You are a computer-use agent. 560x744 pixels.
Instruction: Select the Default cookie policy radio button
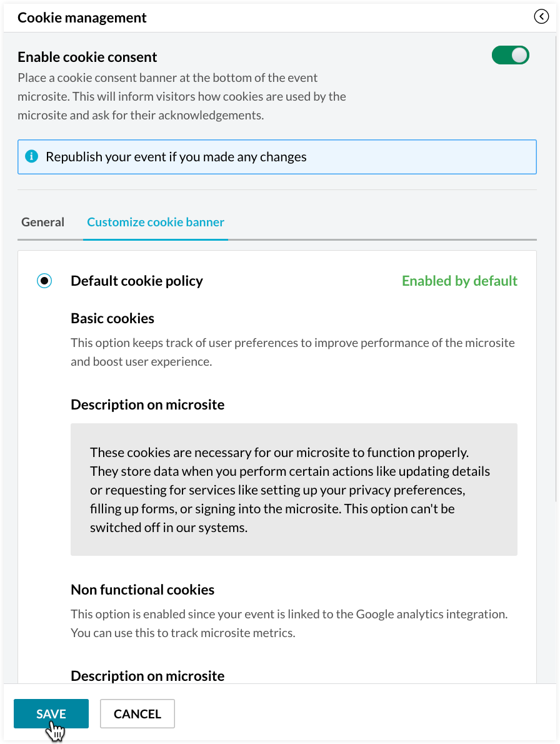(x=44, y=281)
